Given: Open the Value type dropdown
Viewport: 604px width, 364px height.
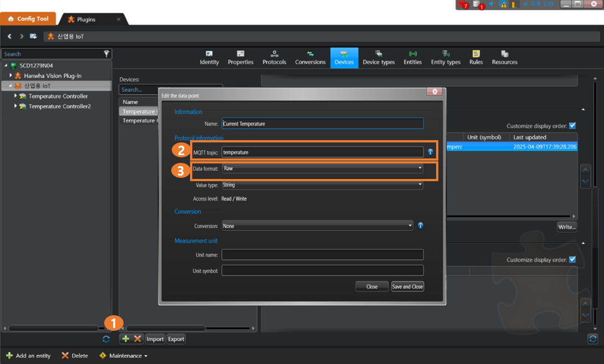Looking at the screenshot, I should (x=323, y=185).
